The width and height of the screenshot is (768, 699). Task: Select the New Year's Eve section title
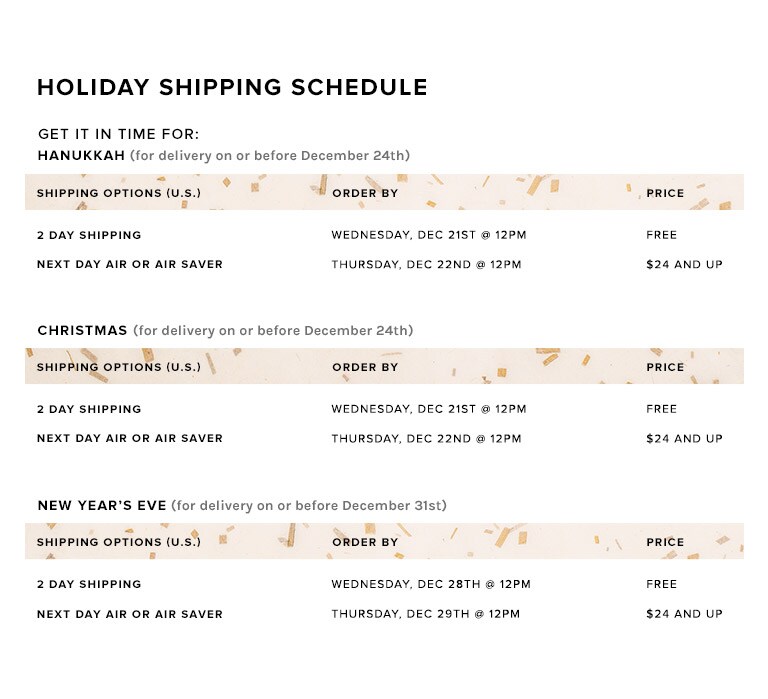coord(102,506)
